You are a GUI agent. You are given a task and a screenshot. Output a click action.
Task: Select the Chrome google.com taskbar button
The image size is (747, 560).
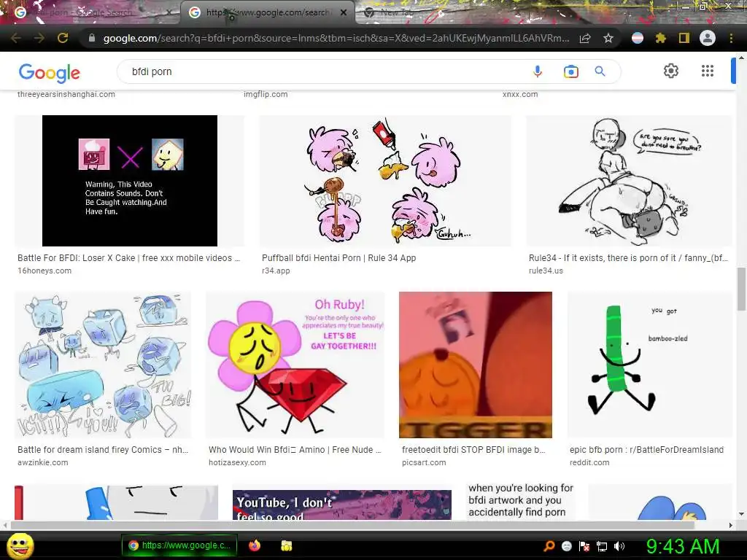coord(179,545)
